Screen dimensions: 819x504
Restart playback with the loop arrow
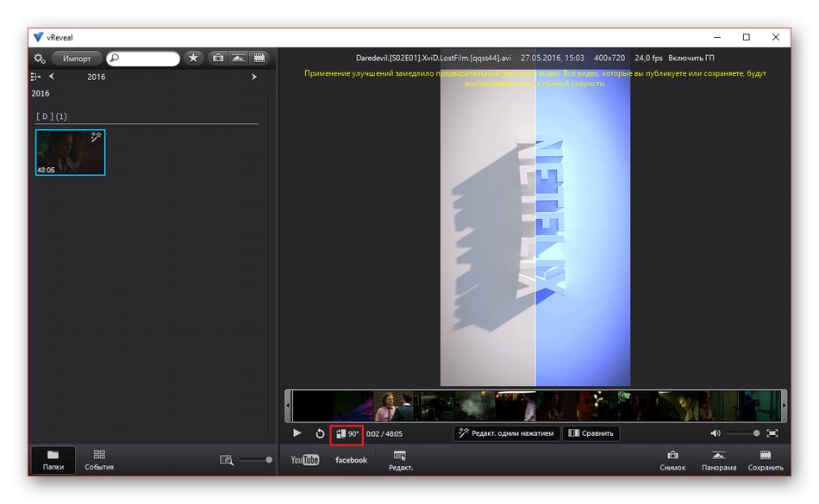tap(320, 433)
